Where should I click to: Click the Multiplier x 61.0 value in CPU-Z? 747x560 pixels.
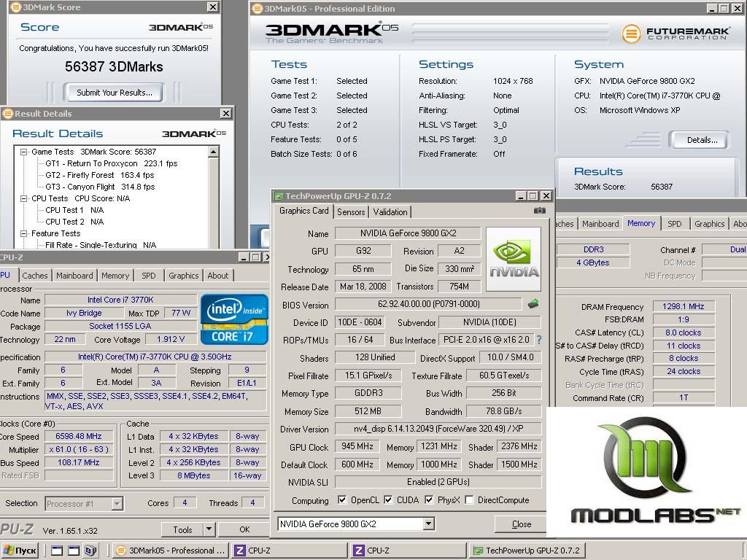(79, 449)
